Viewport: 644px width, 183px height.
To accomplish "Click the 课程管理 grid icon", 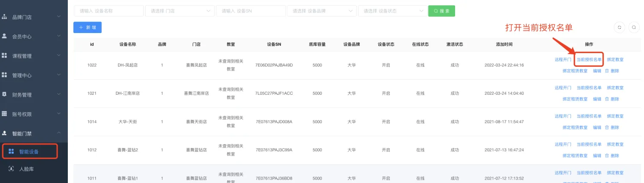I will tap(5, 56).
